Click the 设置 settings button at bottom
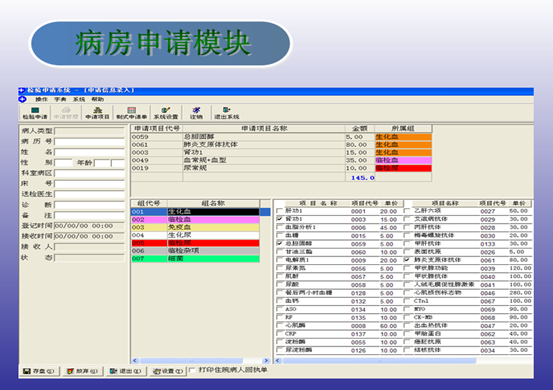553x390 pixels. point(168,371)
